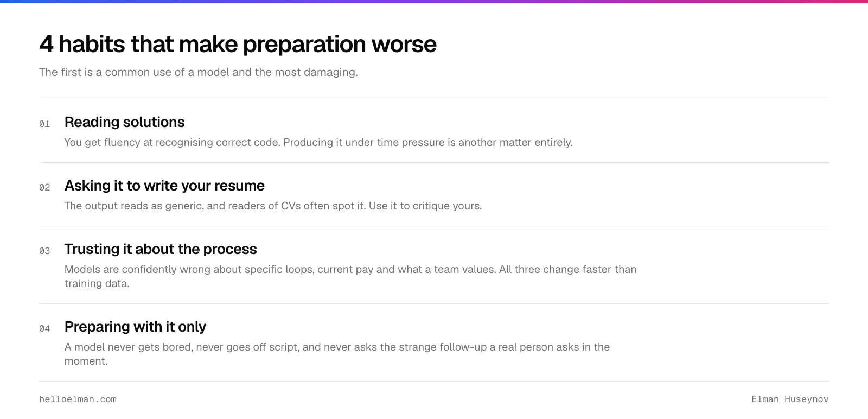Click the number marker 01
This screenshot has height=419, width=868.
(44, 124)
